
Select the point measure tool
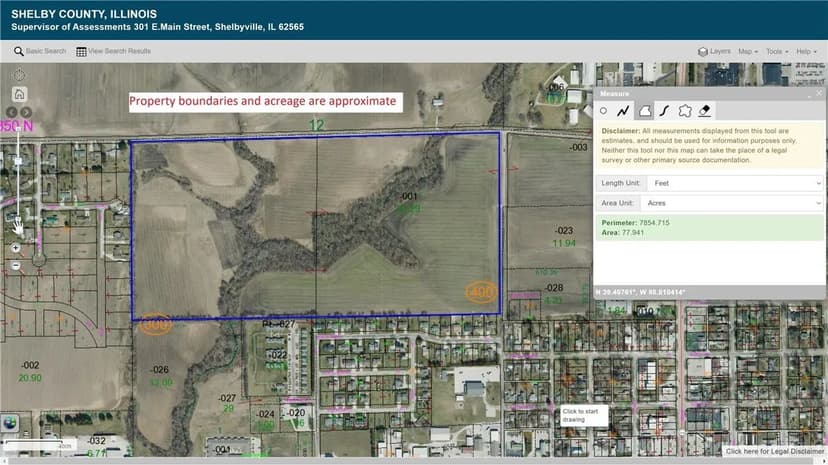point(604,111)
